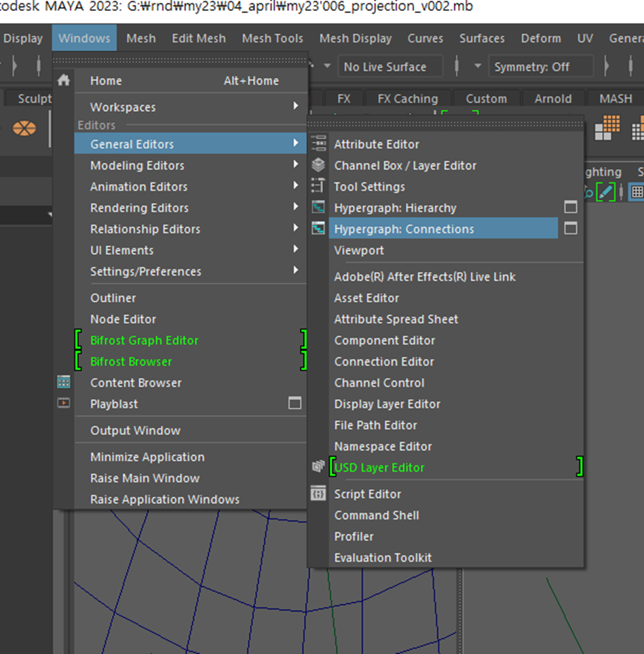Open the Mesh Tools menu
The width and height of the screenshot is (644, 654).
pos(272,38)
